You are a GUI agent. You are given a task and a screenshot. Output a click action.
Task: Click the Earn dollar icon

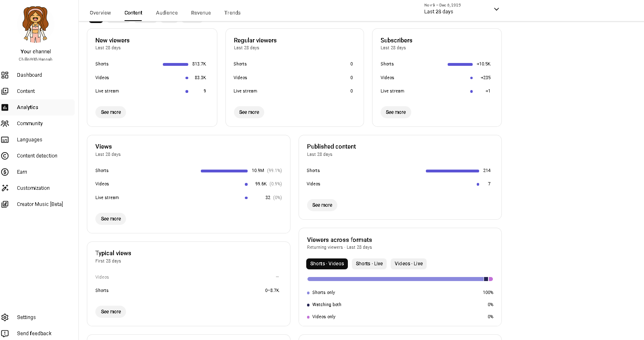click(5, 172)
